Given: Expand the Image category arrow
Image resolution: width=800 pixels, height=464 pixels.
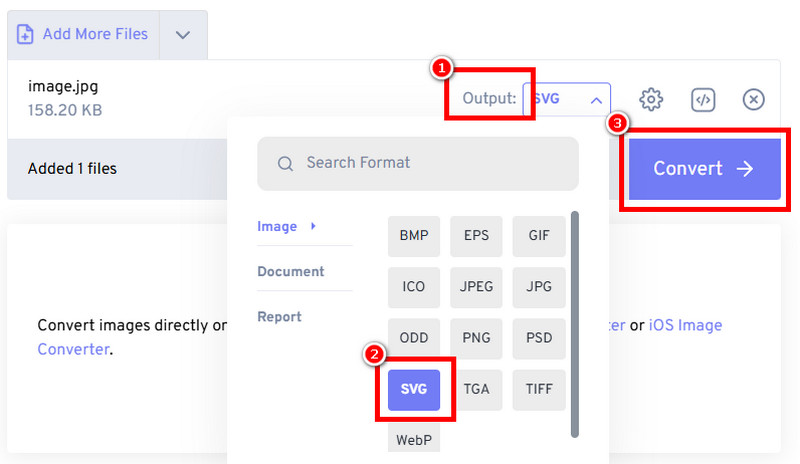Looking at the screenshot, I should tap(313, 226).
